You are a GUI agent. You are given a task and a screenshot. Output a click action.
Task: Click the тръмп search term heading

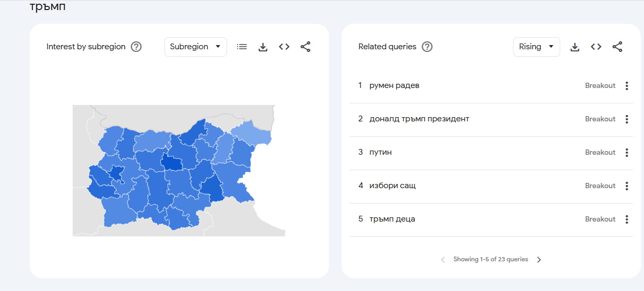(48, 7)
